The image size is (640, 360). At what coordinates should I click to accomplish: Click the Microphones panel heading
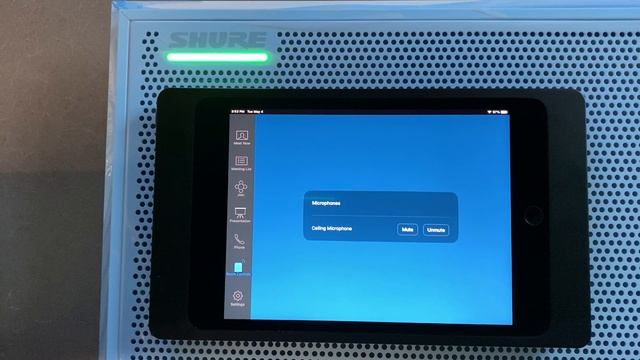point(326,203)
